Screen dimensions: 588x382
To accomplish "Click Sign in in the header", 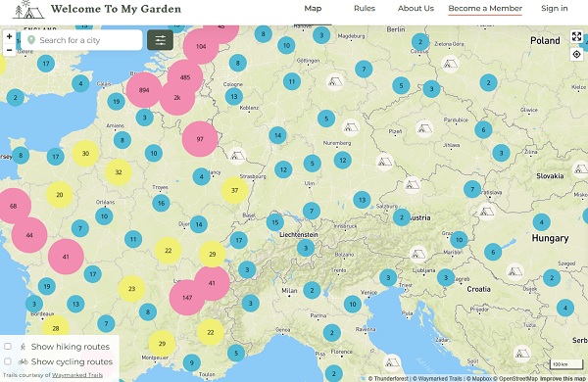I will (555, 8).
